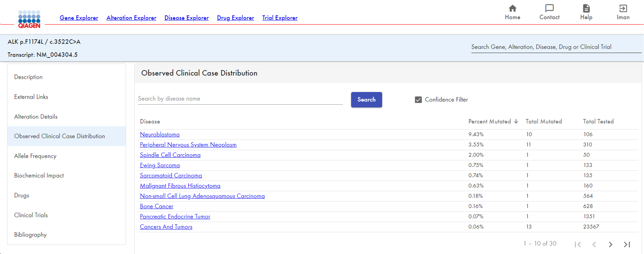The height and width of the screenshot is (254, 644).
Task: Click the Disease column header
Action: tap(150, 121)
